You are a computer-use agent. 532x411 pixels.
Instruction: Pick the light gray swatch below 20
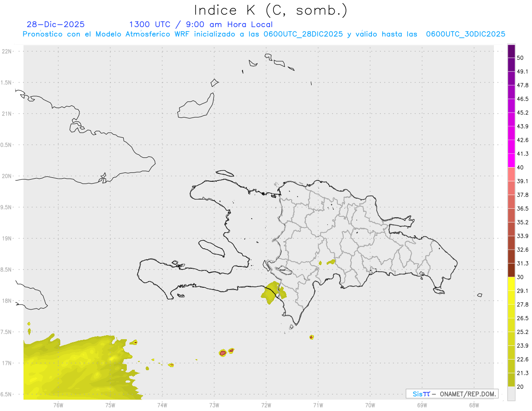coord(511,394)
